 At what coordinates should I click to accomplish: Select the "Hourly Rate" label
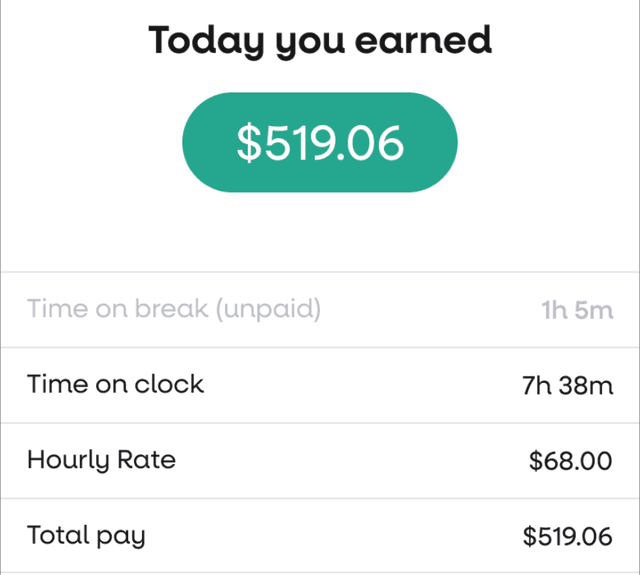pos(101,460)
